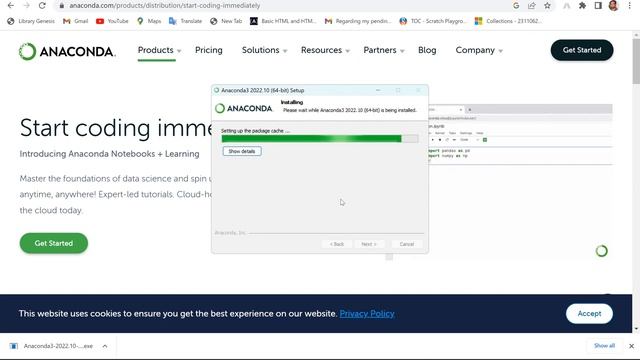
Task: Expand the Solutions menu
Action: click(x=264, y=50)
